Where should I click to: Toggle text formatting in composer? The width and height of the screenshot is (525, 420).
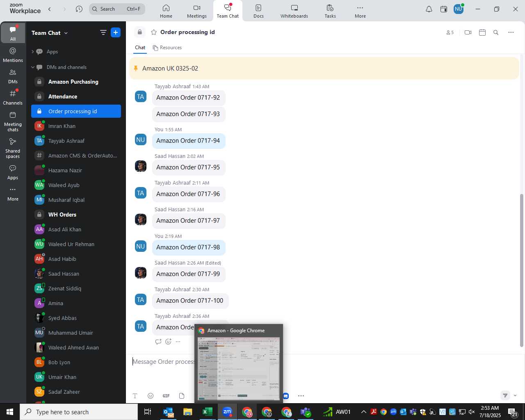coord(135,396)
